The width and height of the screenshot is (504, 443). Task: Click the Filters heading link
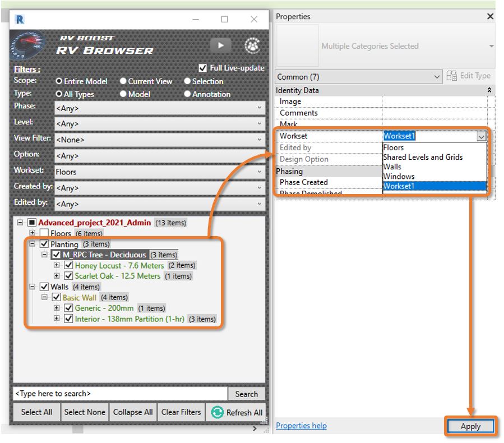pyautogui.click(x=27, y=69)
